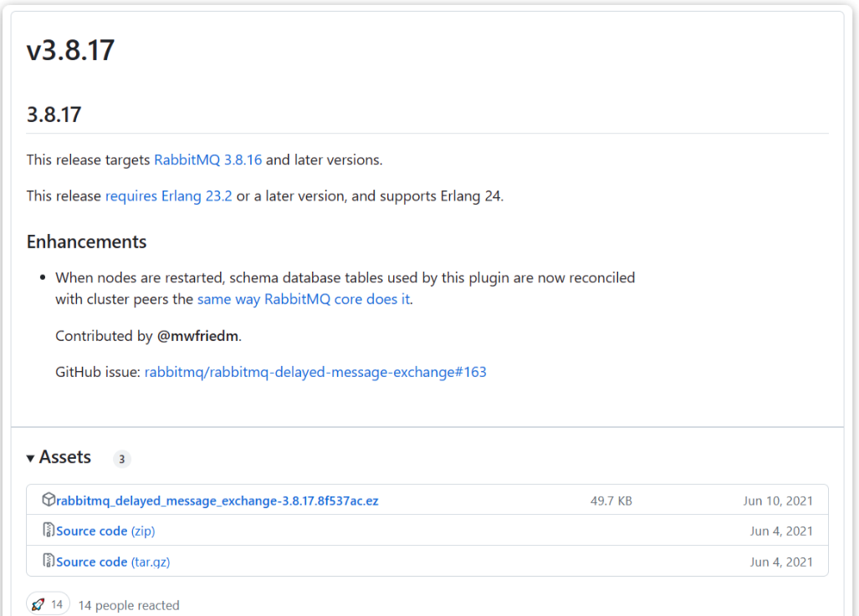Download Source code (tar.gz)
This screenshot has width=859, height=616.
point(113,562)
